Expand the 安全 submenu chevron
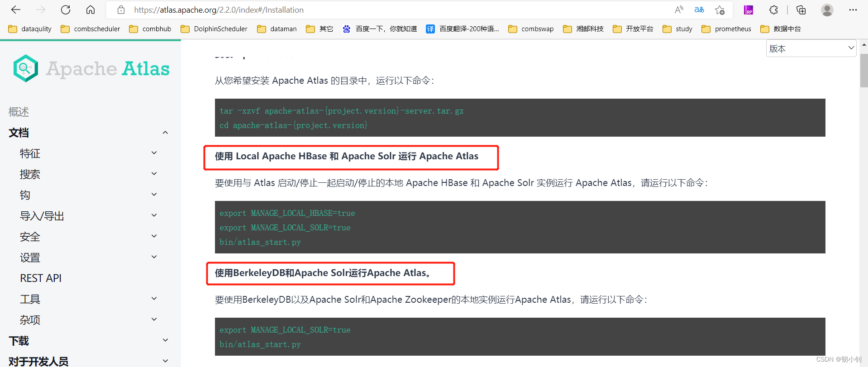 click(154, 236)
